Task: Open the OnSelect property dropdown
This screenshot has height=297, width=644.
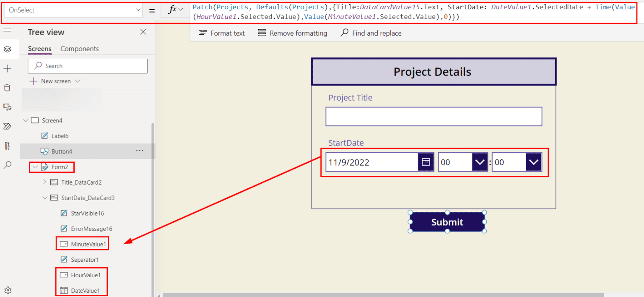Action: pos(138,9)
